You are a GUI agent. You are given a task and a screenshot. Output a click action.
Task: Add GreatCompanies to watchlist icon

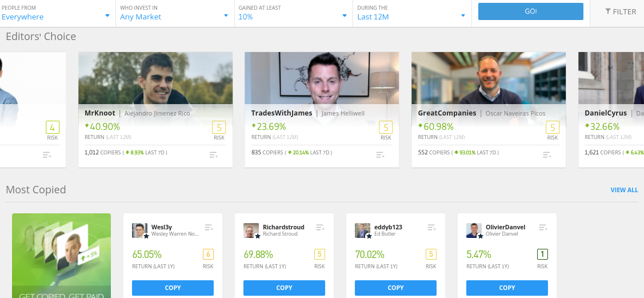pos(547,155)
